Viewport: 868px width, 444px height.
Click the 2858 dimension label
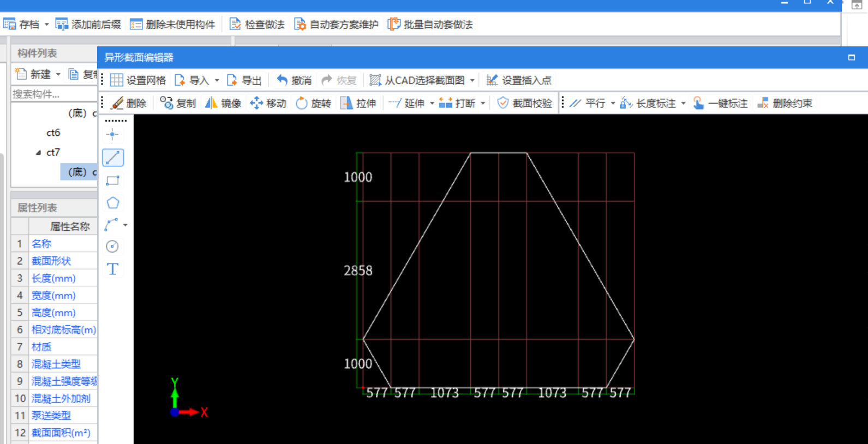point(358,271)
